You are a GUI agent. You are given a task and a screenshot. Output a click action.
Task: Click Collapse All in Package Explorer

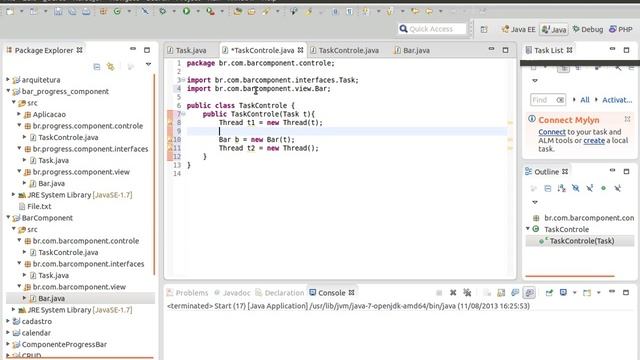pos(97,67)
